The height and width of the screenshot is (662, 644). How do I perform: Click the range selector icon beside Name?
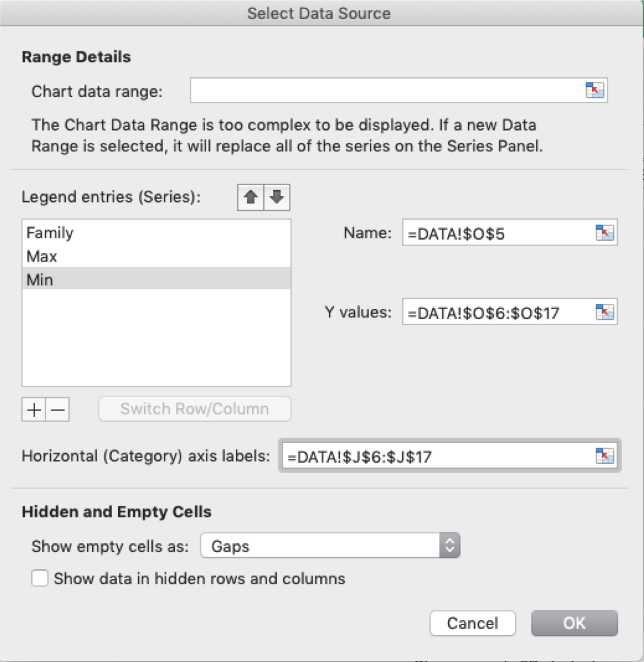point(606,233)
